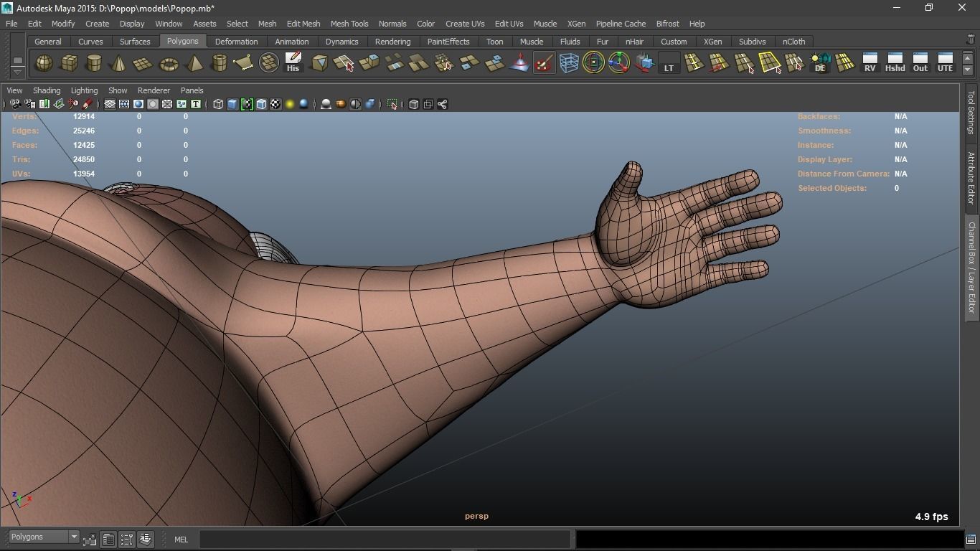Create a polygon sphere from the shelf
Image resolution: width=980 pixels, height=551 pixels.
pyautogui.click(x=44, y=63)
